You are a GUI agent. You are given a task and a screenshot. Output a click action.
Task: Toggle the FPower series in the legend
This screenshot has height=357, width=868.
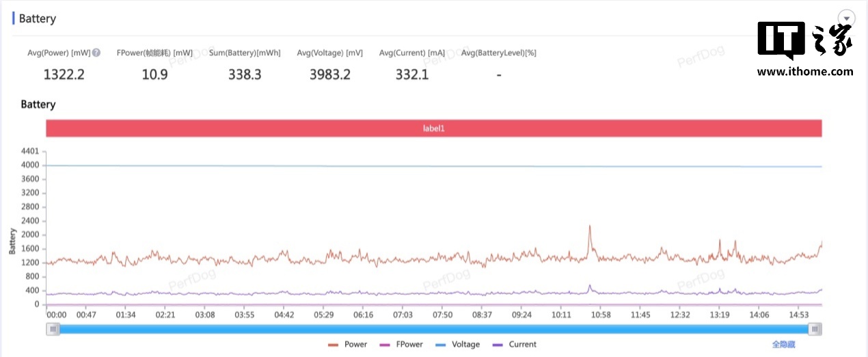401,345
